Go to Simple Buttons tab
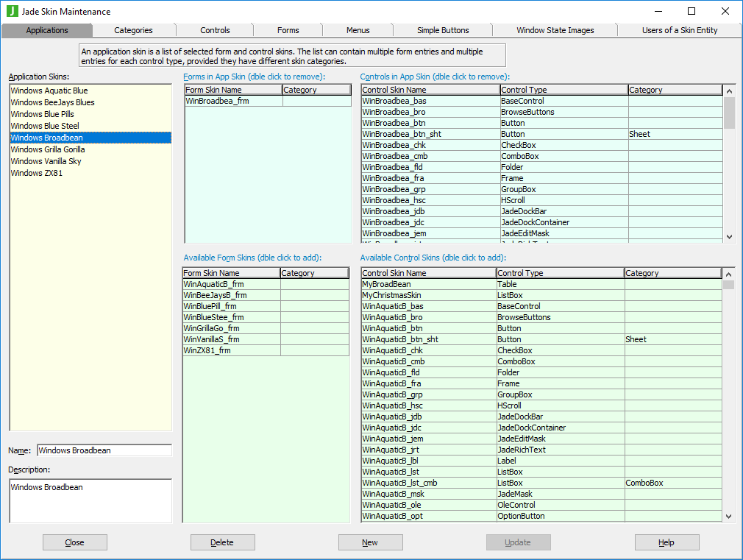Image resolution: width=743 pixels, height=560 pixels. tap(443, 30)
